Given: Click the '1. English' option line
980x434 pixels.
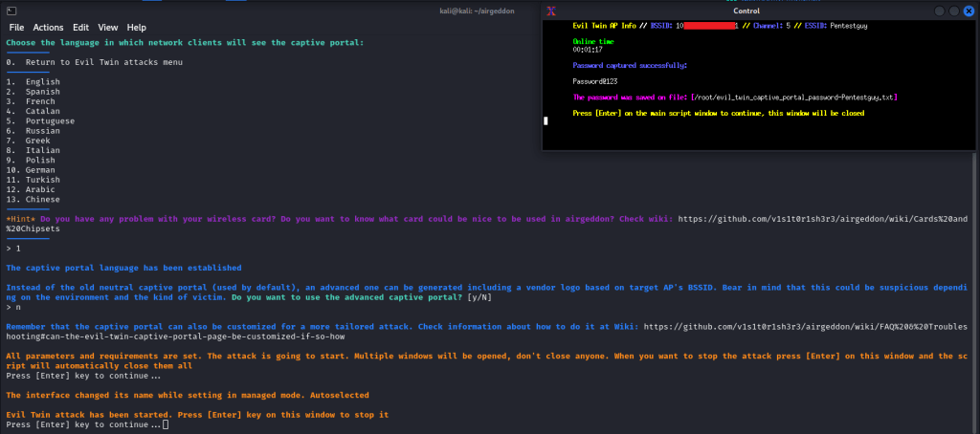Looking at the screenshot, I should 33,82.
